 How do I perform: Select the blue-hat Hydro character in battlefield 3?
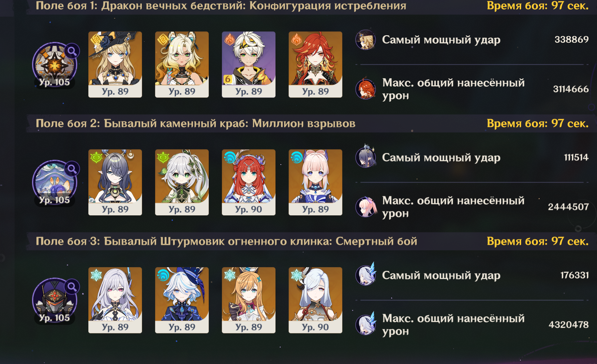(182, 300)
